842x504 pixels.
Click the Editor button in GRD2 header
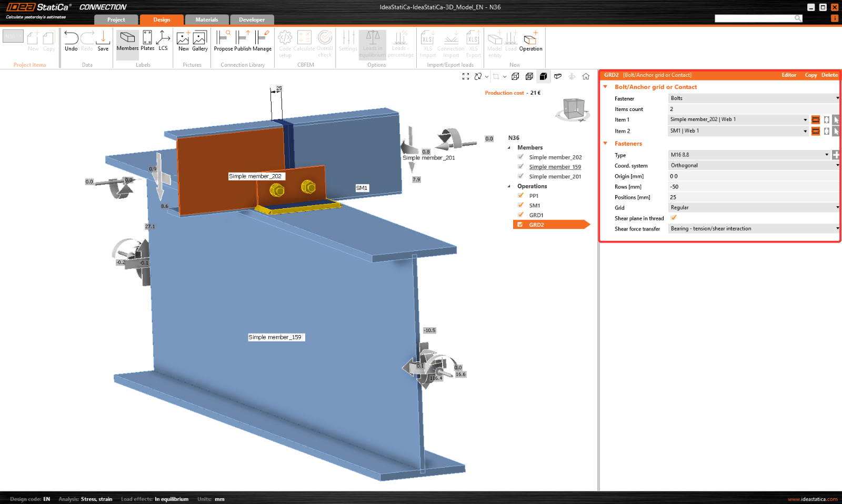[x=788, y=75]
